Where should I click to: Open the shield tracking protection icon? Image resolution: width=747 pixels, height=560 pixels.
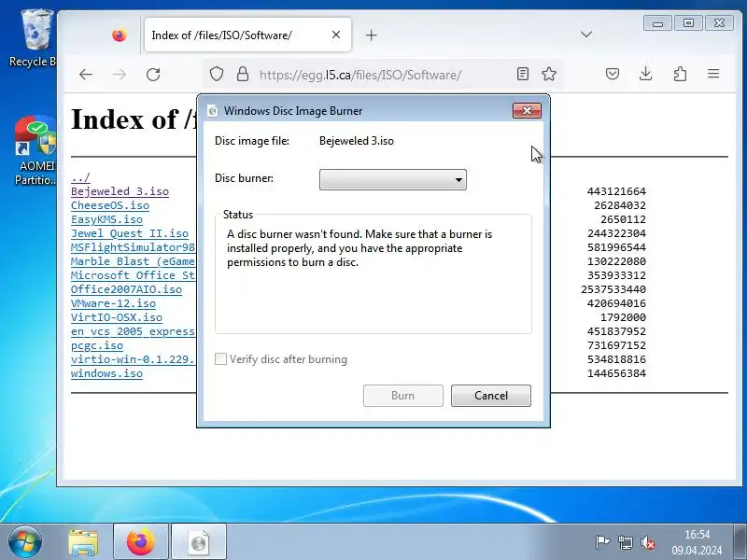[217, 74]
